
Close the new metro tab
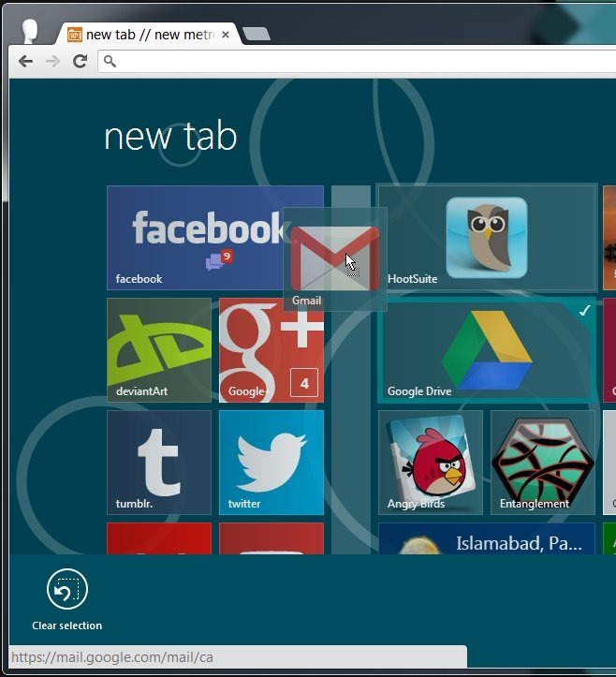(x=226, y=35)
